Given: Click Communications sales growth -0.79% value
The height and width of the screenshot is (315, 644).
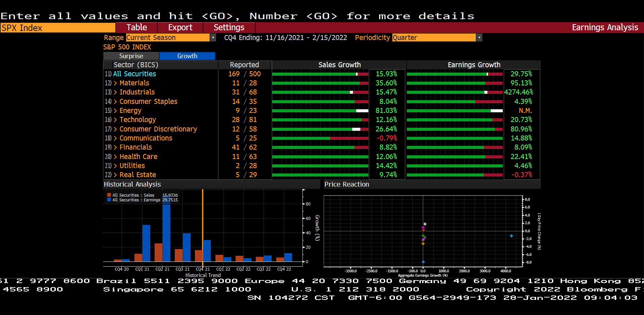Looking at the screenshot, I should click(387, 138).
